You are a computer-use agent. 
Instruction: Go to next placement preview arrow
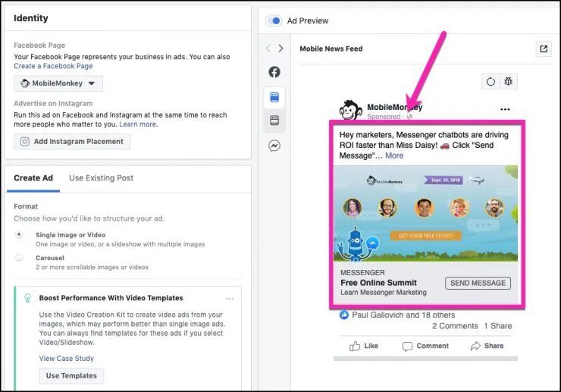click(x=280, y=49)
